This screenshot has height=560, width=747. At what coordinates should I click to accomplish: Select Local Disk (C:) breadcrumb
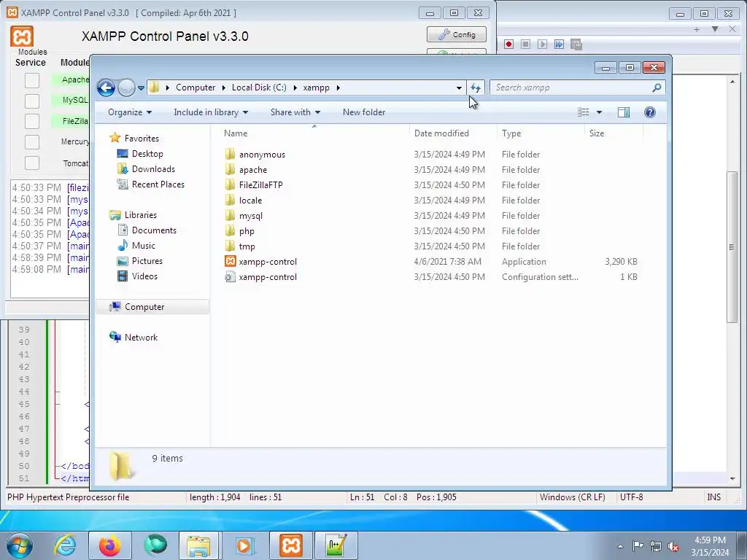click(x=259, y=87)
